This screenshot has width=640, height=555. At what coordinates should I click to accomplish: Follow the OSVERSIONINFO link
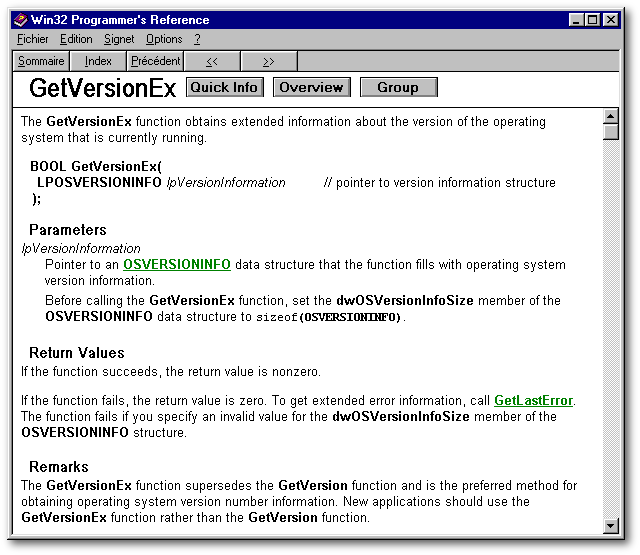tap(177, 265)
